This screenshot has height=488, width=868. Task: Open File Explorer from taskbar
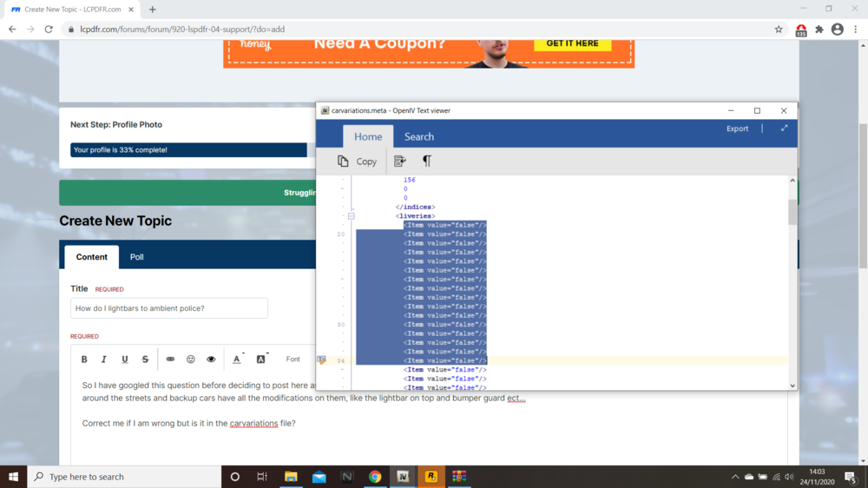click(x=291, y=477)
